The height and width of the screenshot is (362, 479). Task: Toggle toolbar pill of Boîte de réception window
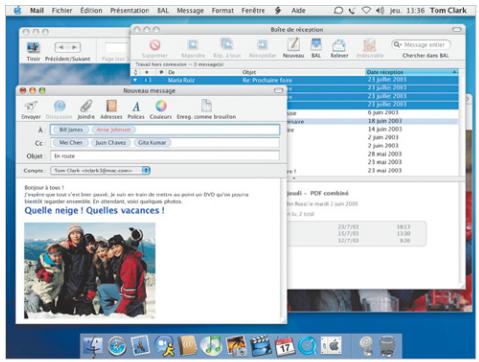click(x=457, y=29)
